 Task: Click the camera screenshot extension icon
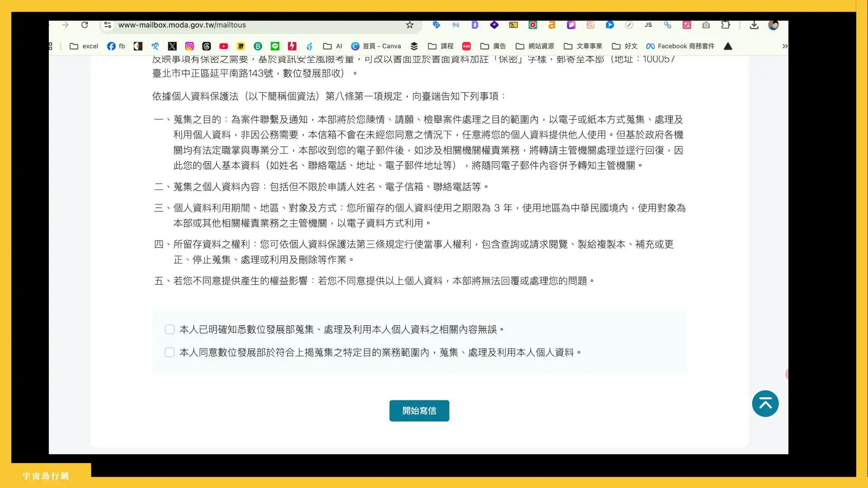(x=706, y=25)
